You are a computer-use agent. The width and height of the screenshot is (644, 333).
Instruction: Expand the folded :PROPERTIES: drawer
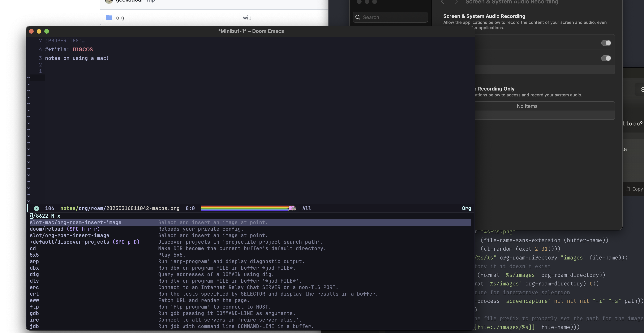point(65,41)
